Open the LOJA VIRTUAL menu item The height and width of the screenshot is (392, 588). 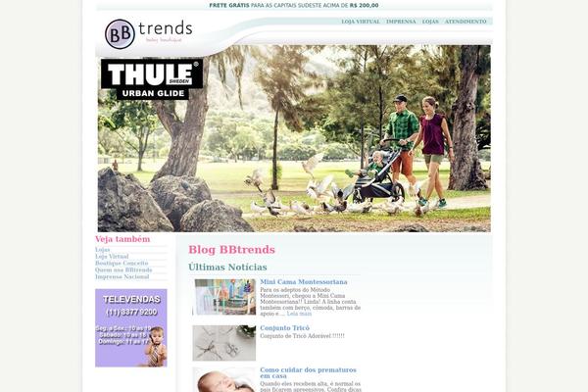361,22
